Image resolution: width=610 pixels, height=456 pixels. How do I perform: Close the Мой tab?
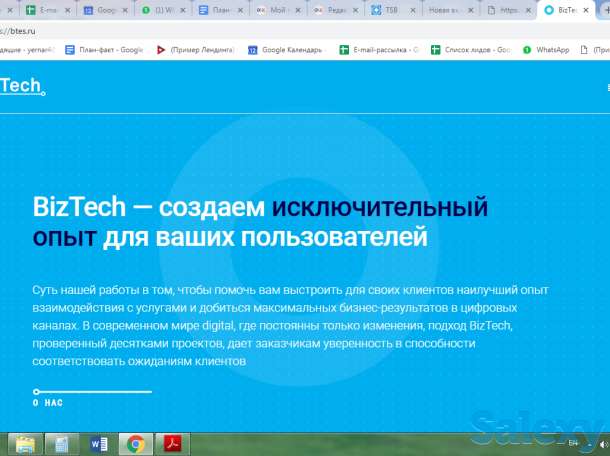point(298,11)
